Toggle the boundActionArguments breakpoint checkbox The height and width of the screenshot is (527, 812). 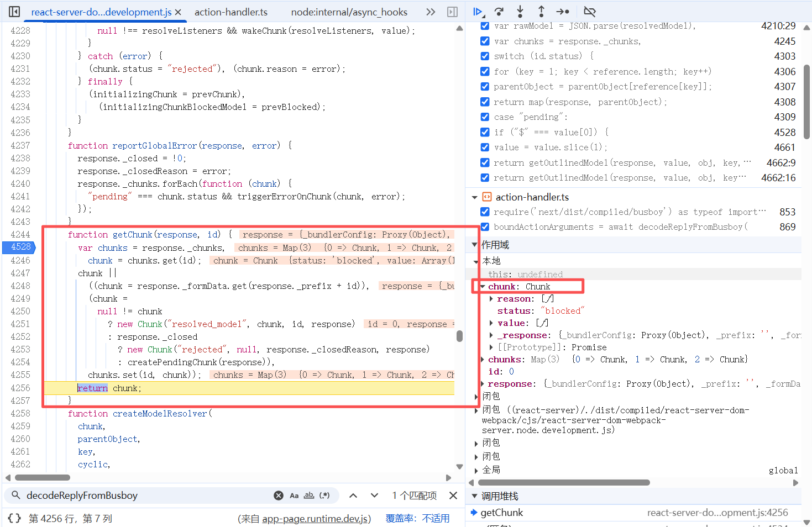[485, 227]
